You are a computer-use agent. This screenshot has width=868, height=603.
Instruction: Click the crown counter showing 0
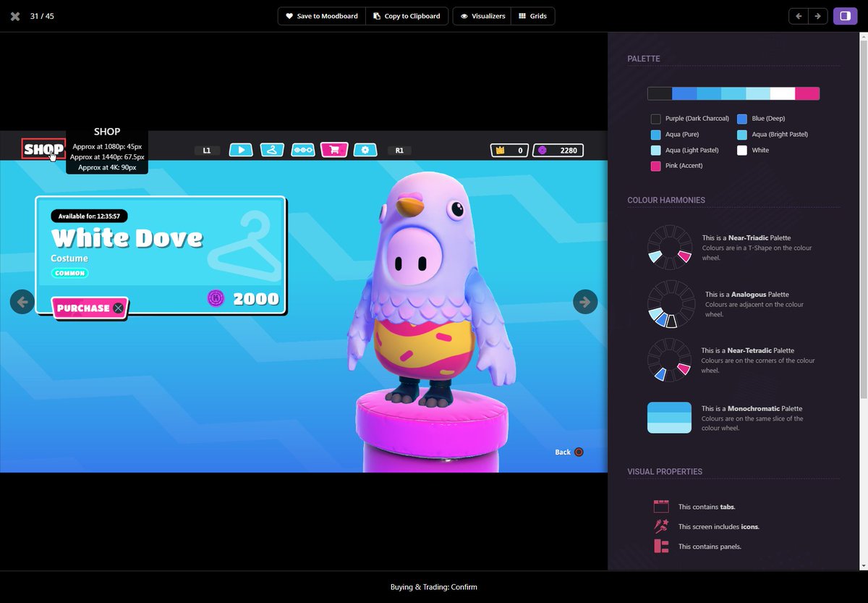point(510,151)
